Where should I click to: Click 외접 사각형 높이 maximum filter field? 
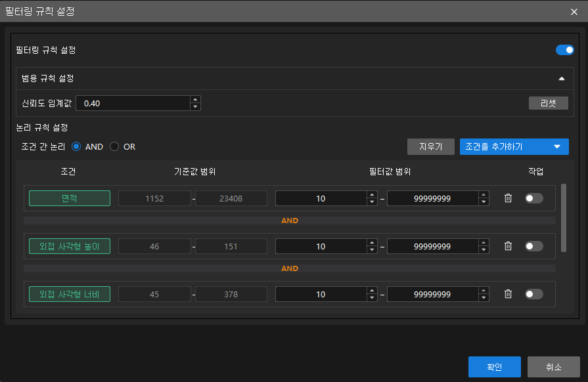point(433,246)
